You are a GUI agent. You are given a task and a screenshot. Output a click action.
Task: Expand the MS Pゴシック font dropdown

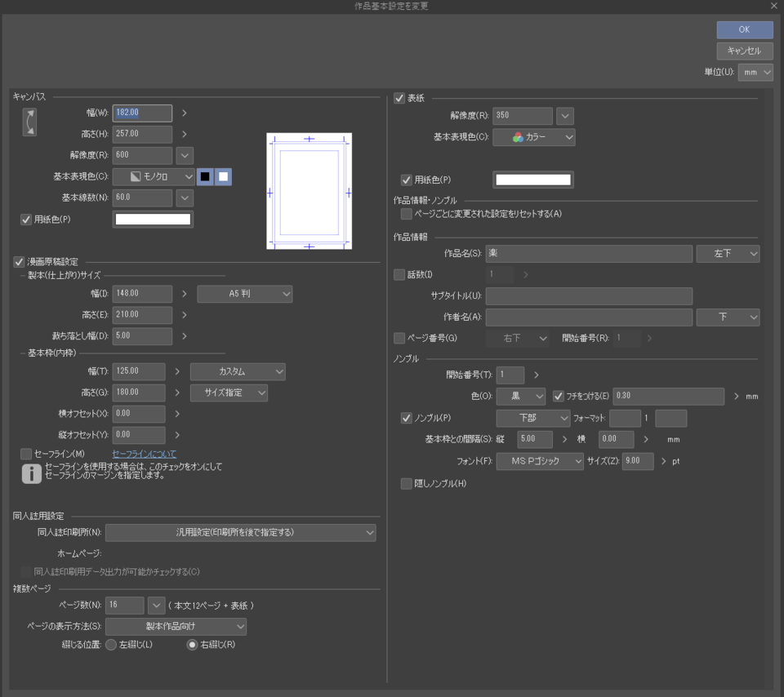point(540,462)
